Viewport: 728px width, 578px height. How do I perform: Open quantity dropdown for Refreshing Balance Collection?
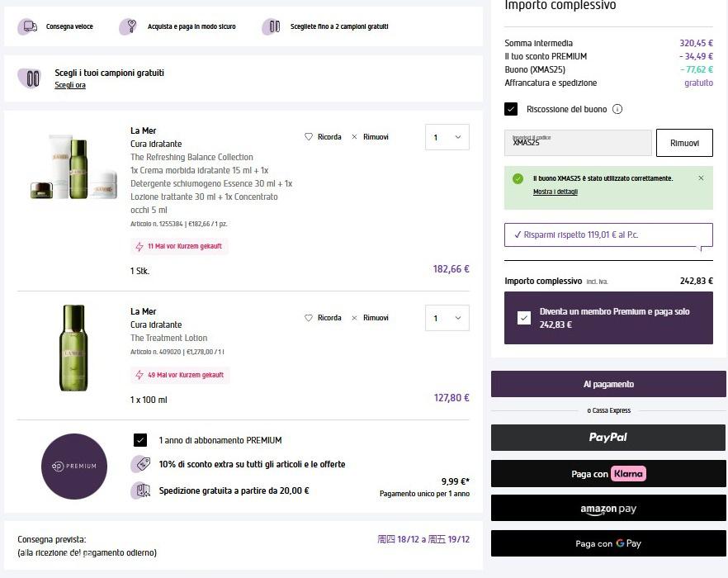tap(447, 137)
